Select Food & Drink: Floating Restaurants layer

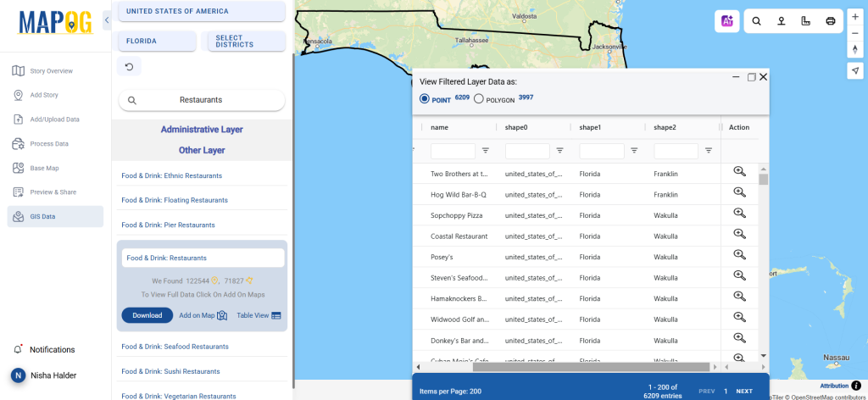(x=175, y=200)
